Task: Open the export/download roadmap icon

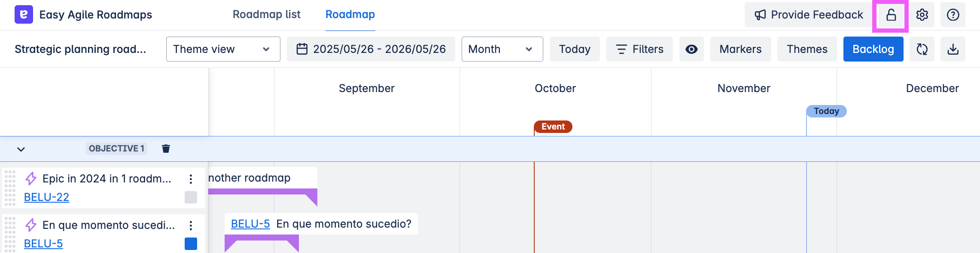Action: point(953,49)
